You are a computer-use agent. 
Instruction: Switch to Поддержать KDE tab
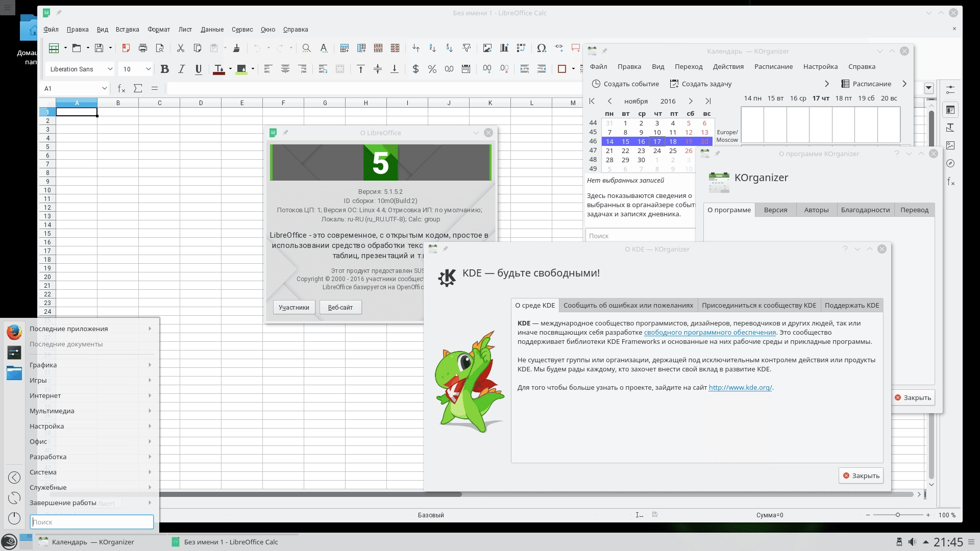coord(852,305)
